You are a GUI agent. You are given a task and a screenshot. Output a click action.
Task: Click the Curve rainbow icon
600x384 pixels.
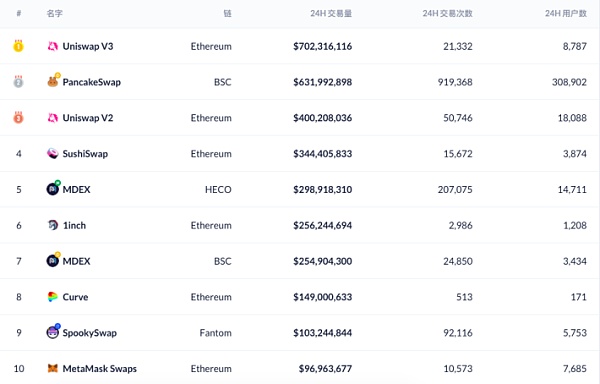click(x=52, y=297)
